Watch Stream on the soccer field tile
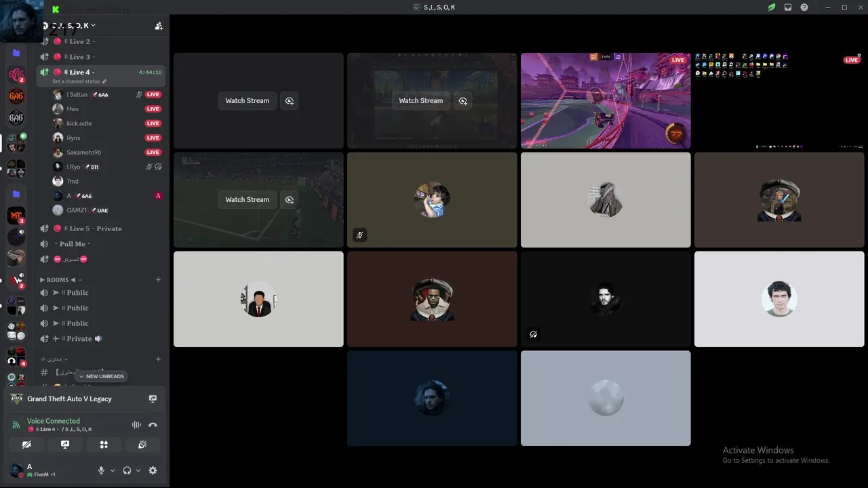This screenshot has height=488, width=868. coord(247,200)
